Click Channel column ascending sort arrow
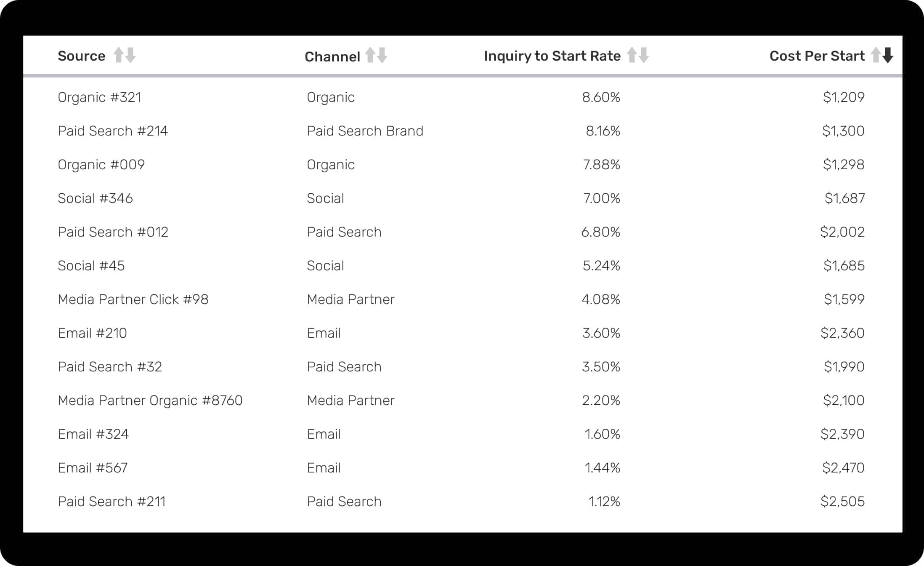The width and height of the screenshot is (924, 566). tap(370, 55)
